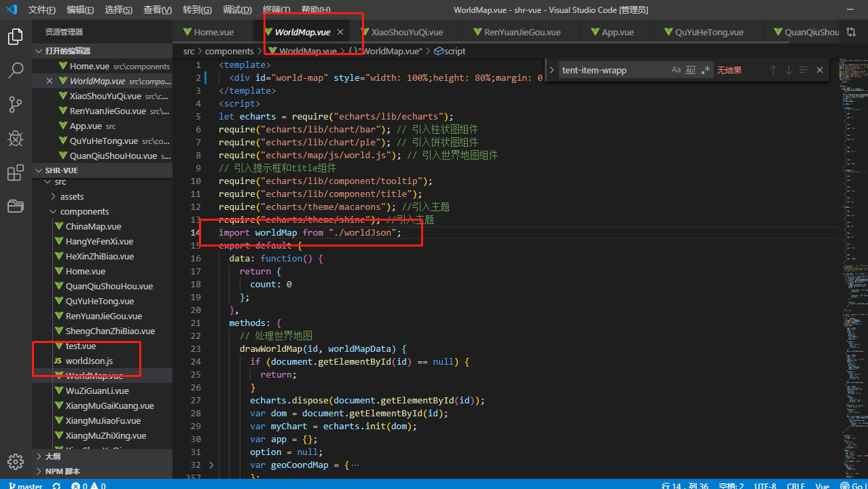Open the Manage gear at bottom left
868x489 pixels.
(15, 462)
